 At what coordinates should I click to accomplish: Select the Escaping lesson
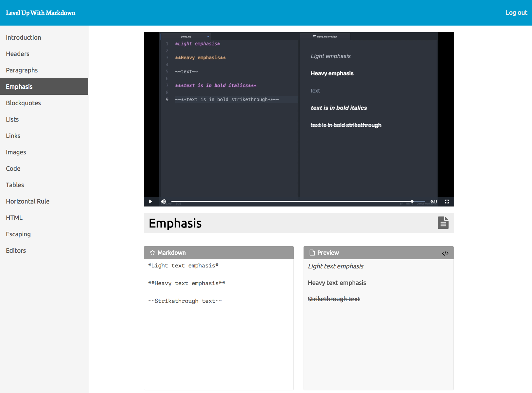18,234
